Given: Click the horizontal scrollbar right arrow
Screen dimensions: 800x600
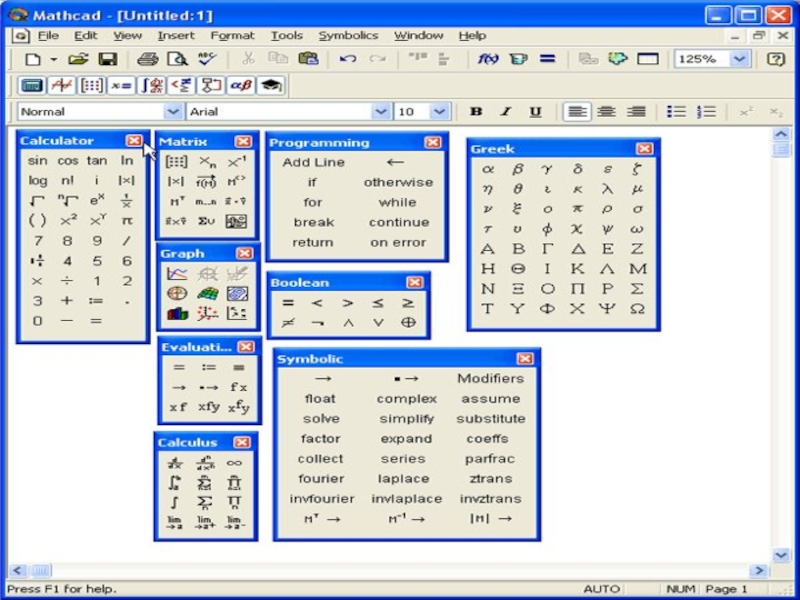Looking at the screenshot, I should click(x=759, y=570).
